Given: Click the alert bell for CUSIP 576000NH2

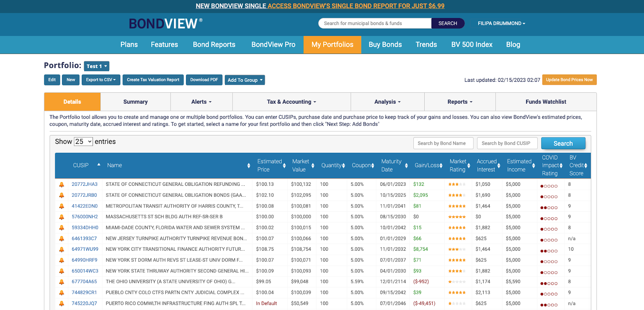Looking at the screenshot, I should (x=62, y=217).
